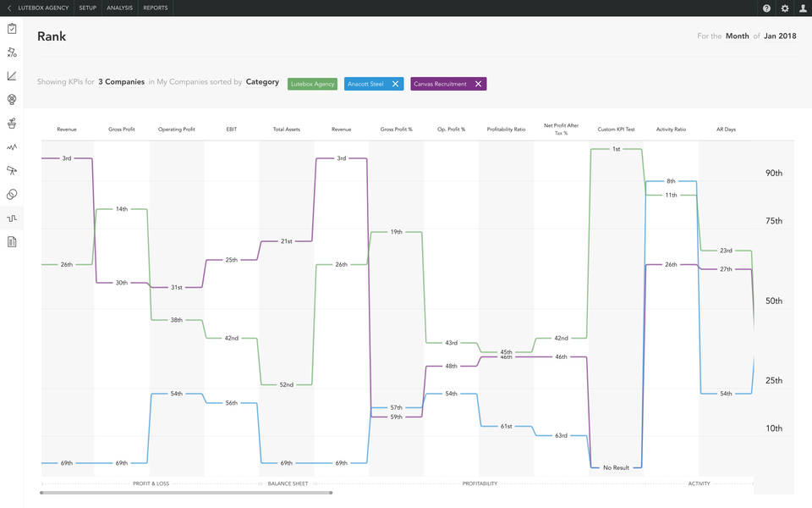
Task: Open the user profile icon
Action: [803, 8]
